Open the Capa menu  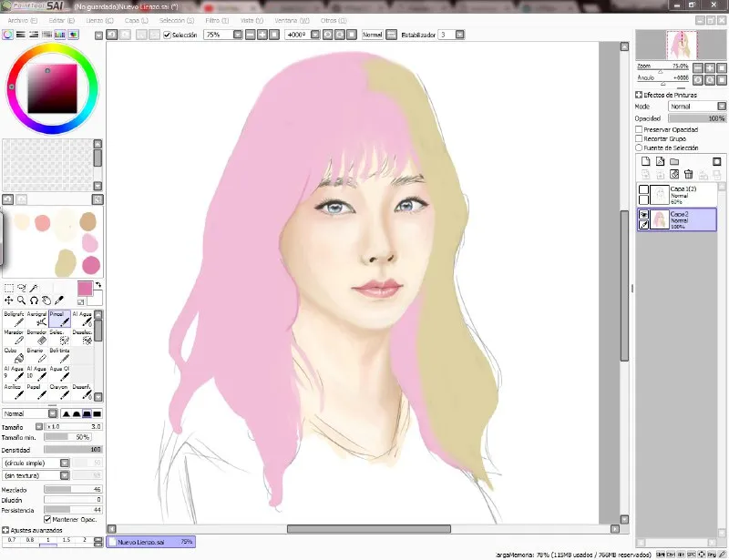tap(136, 20)
